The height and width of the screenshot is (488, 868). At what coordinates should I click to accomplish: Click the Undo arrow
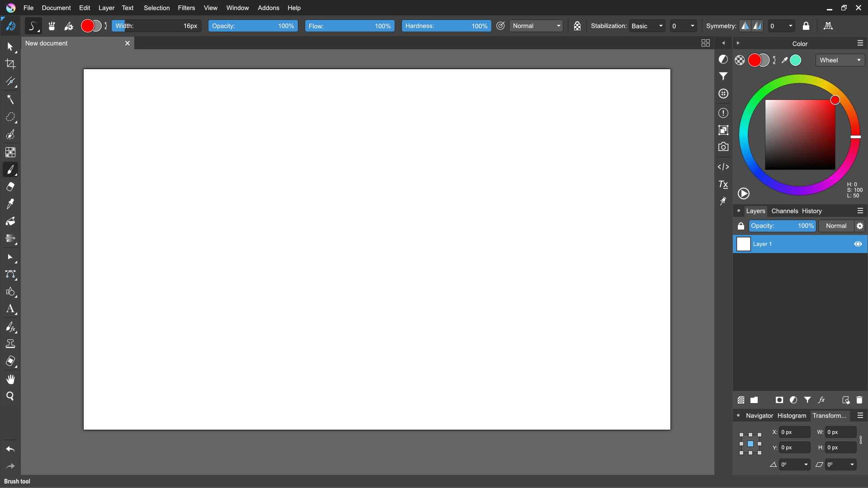pos(10,449)
